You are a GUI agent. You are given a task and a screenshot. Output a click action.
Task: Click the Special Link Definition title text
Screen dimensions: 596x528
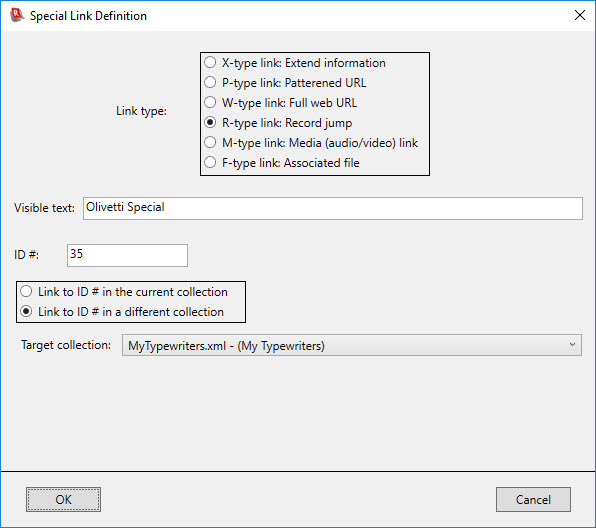[x=88, y=16]
